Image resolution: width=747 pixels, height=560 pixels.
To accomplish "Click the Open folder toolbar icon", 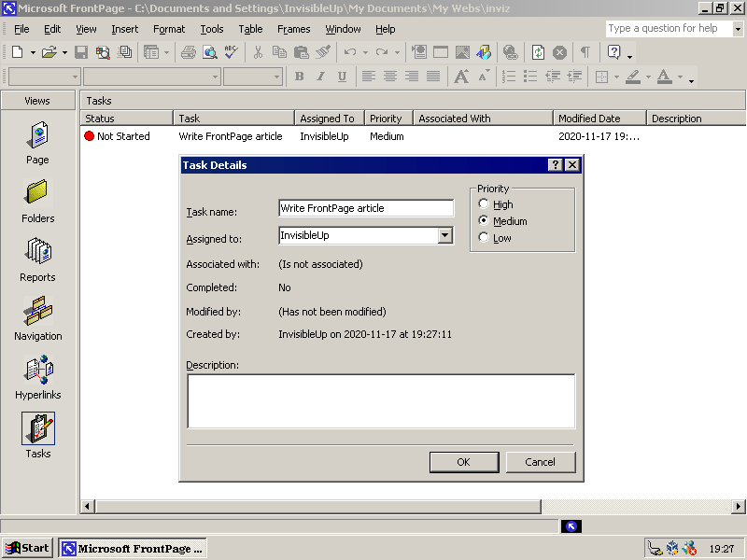I will pos(49,52).
